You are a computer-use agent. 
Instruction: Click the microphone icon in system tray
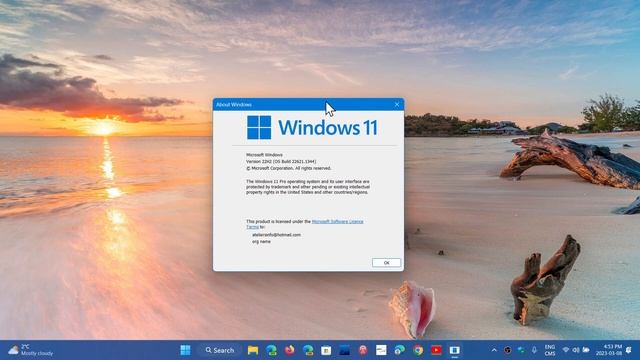pyautogui.click(x=534, y=350)
